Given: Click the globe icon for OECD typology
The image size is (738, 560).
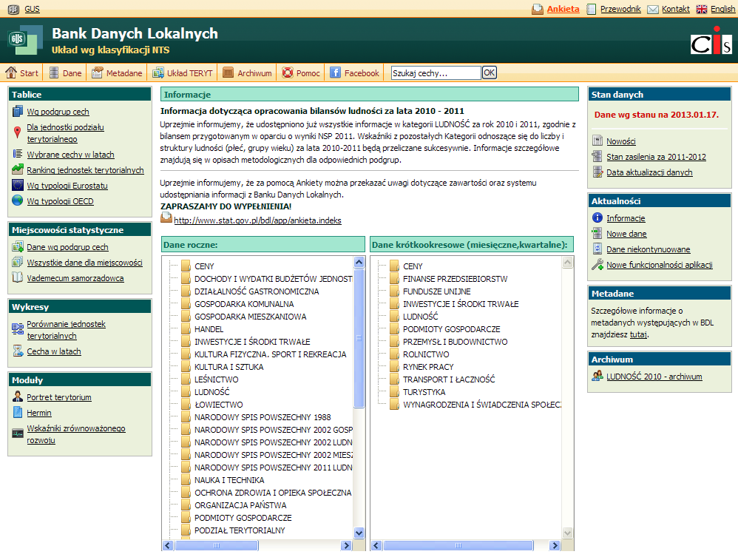Looking at the screenshot, I should 18,200.
